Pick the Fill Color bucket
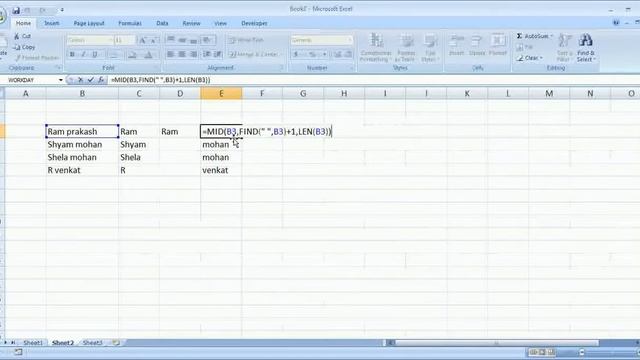The height and width of the screenshot is (360, 640). (x=132, y=54)
